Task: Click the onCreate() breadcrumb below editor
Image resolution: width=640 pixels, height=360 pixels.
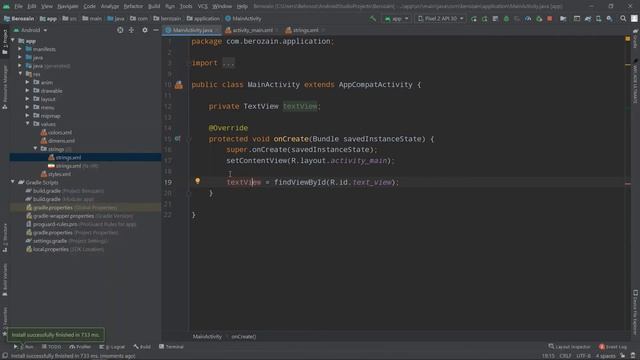Action: (244, 337)
